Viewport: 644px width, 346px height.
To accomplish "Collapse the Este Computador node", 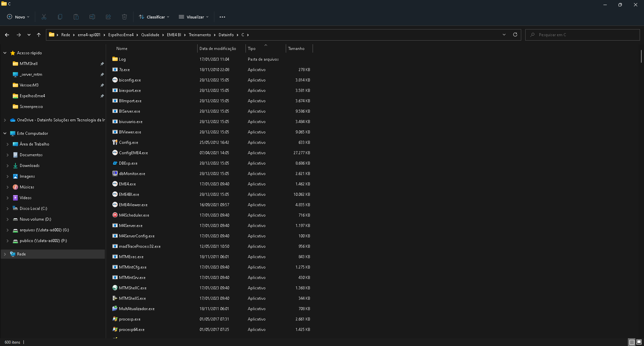I will click(5, 133).
